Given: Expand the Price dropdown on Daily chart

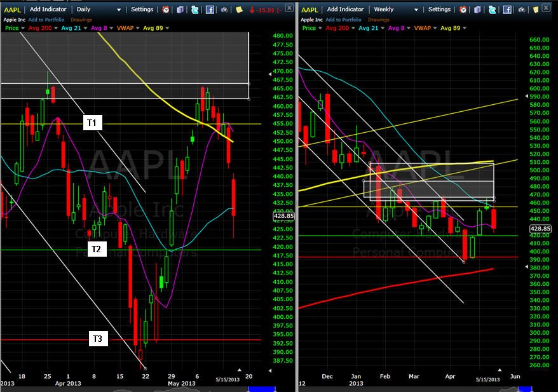Looking at the screenshot, I should 23,28.
